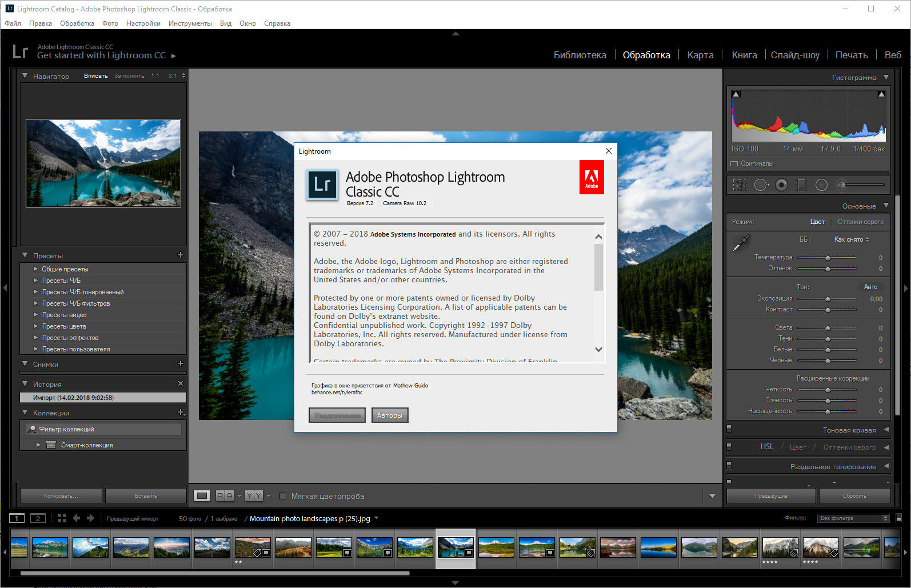Expand the Снимки panel
The image size is (911, 588).
25,363
